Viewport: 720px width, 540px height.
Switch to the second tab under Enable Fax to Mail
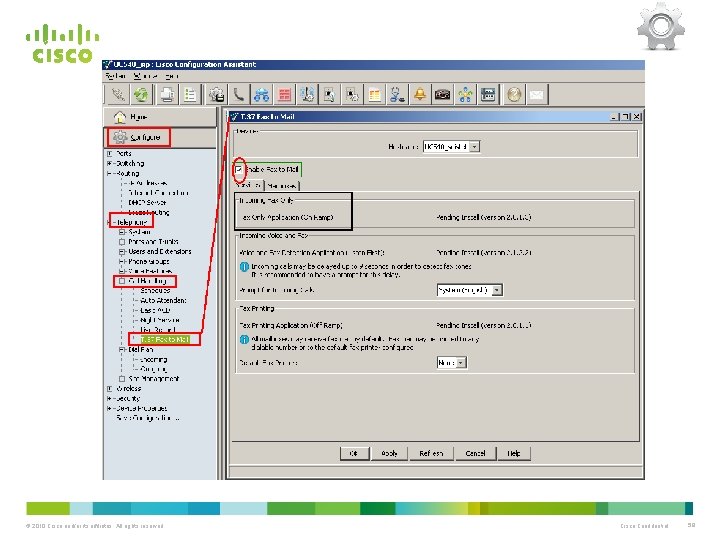281,186
